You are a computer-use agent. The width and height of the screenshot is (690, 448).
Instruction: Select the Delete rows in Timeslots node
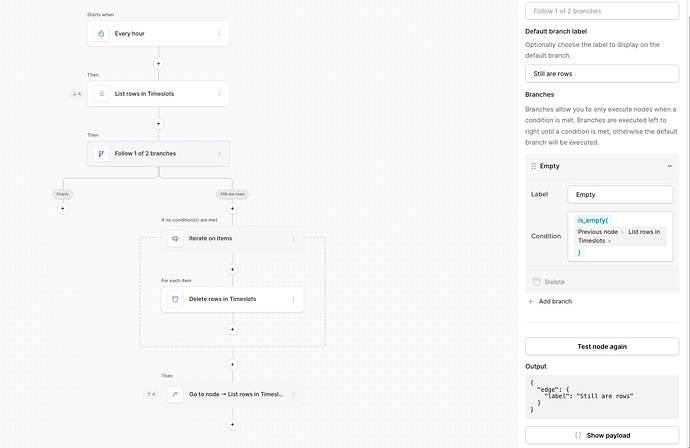(x=232, y=299)
